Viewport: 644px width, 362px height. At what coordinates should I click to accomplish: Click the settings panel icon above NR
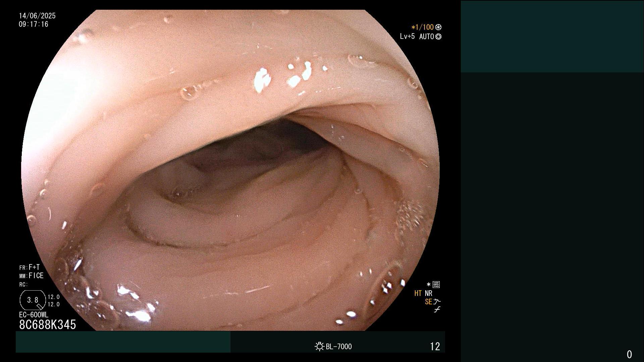436,285
